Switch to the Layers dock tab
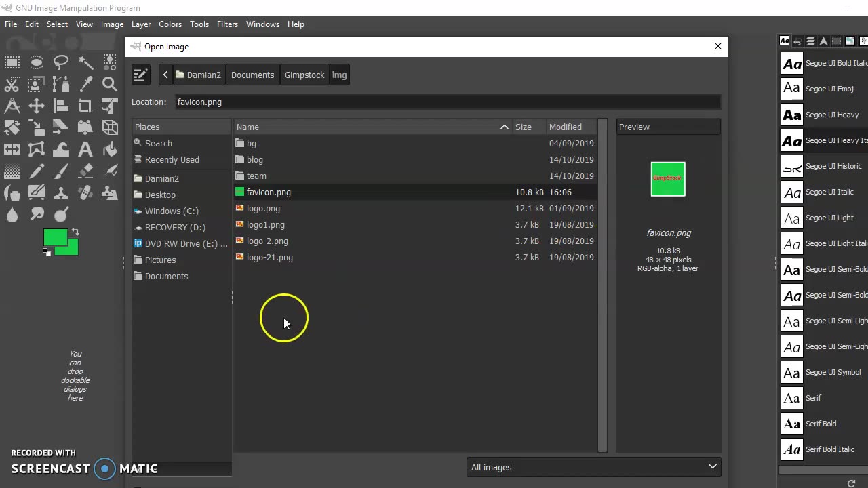Viewport: 868px width, 488px height. (x=810, y=41)
